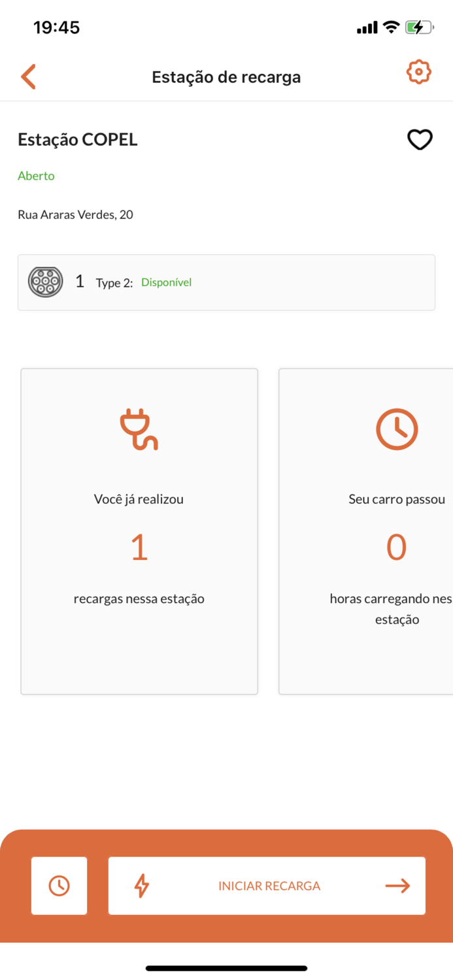Screen dimensions: 453x980
Task: Tap the station name 'Estação COPEL'
Action: (77, 139)
